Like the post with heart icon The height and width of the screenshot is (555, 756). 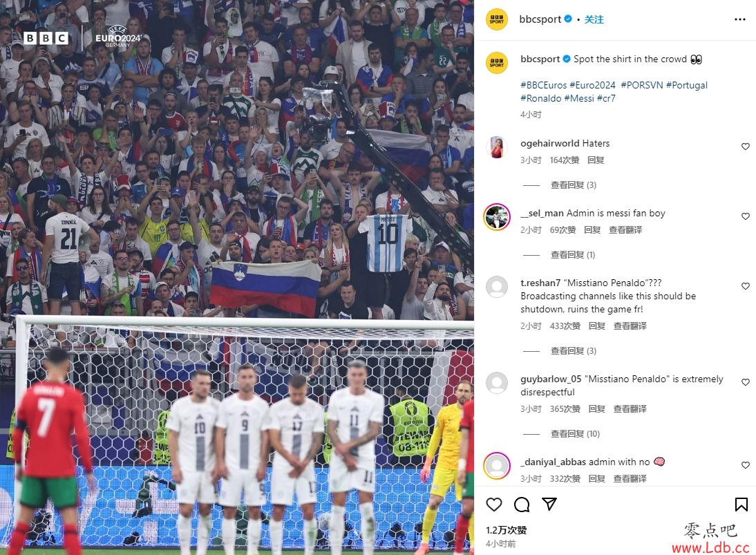(x=493, y=505)
